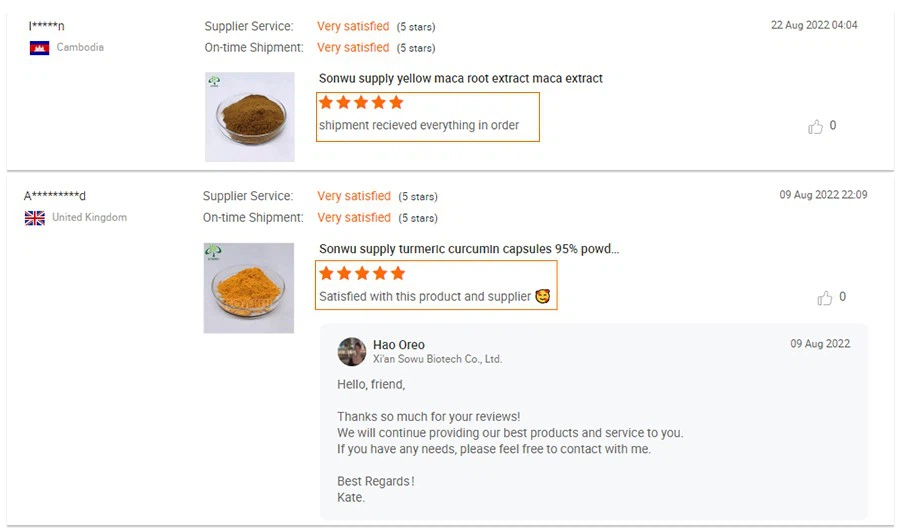Click the Hao Oreo seller name
Screen dimensions: 900x531
tap(399, 345)
